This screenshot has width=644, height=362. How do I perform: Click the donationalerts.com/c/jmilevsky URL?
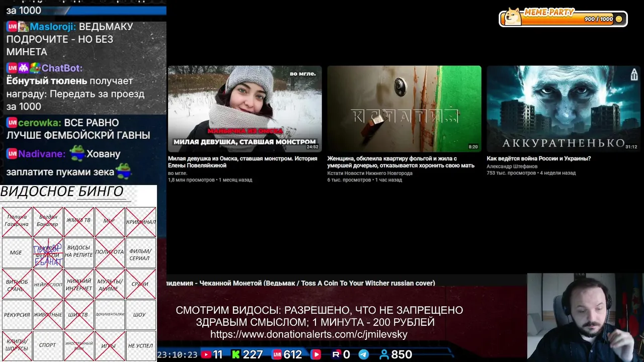309,334
